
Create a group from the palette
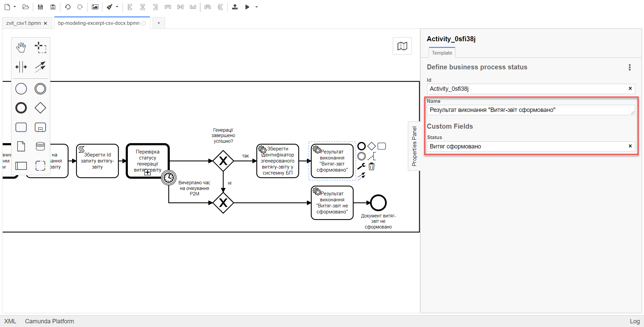pyautogui.click(x=40, y=166)
